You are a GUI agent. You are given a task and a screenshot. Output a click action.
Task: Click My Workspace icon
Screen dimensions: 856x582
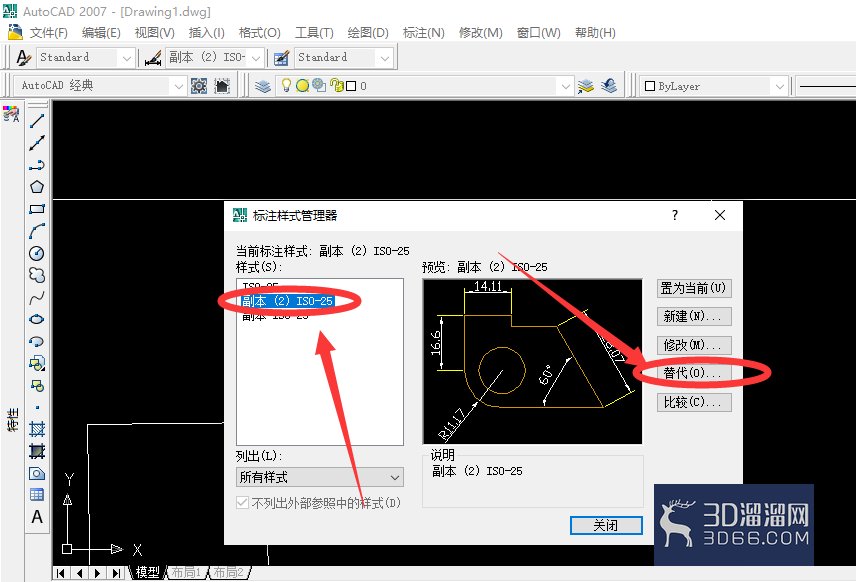[222, 86]
